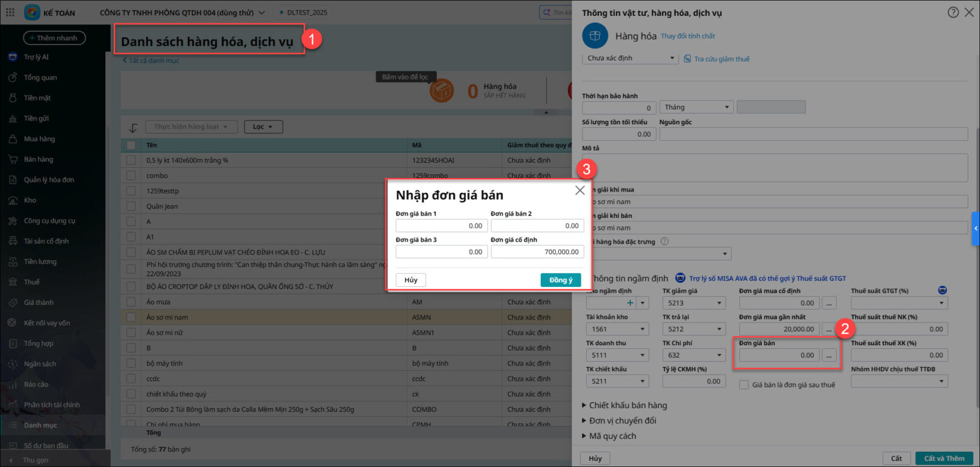Check the Áo sơ mi nam row checkbox
980x467 pixels.
pyautogui.click(x=131, y=317)
